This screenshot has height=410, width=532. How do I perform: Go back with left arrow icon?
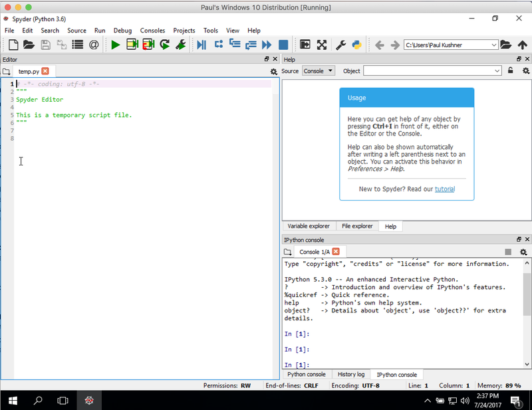(379, 45)
